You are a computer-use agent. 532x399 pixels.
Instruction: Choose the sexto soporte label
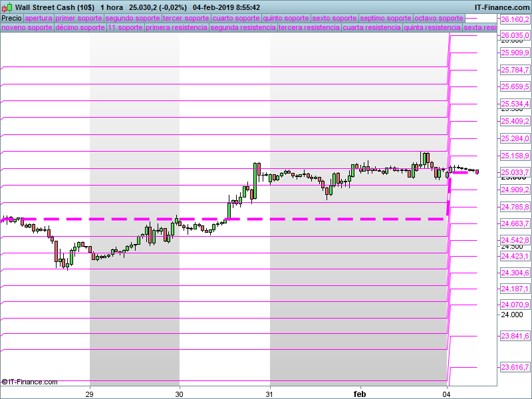(334, 19)
